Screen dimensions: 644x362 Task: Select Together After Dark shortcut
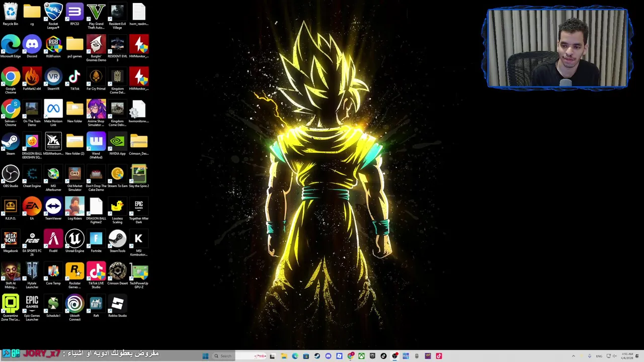[x=139, y=211]
